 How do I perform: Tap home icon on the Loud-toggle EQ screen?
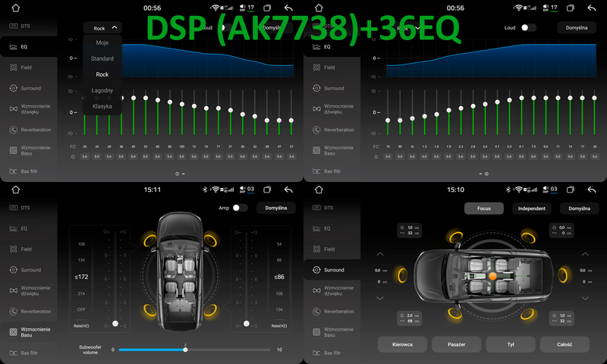319,8
